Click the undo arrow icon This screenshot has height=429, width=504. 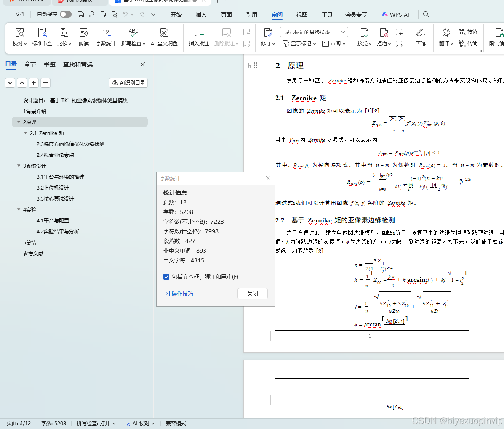[125, 14]
